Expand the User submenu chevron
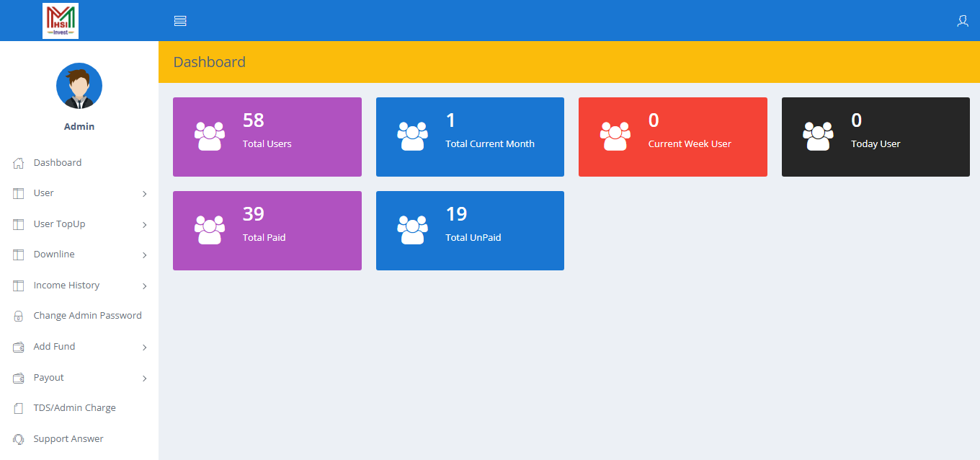The image size is (980, 460). [x=144, y=194]
